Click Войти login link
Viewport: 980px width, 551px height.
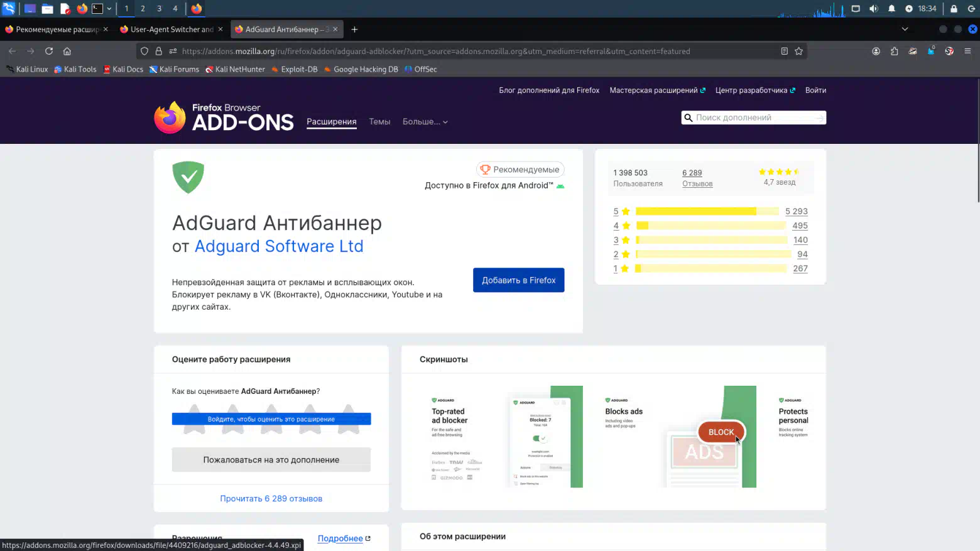(x=815, y=90)
